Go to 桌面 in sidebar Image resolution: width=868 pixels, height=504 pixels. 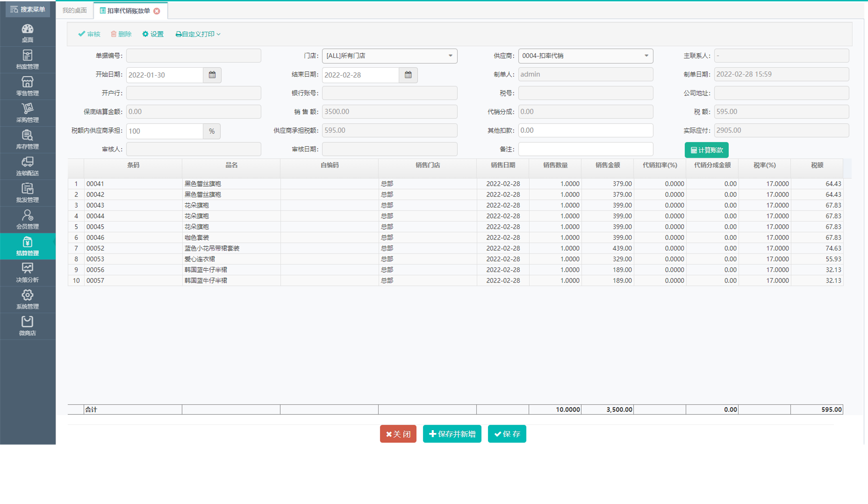coord(28,33)
